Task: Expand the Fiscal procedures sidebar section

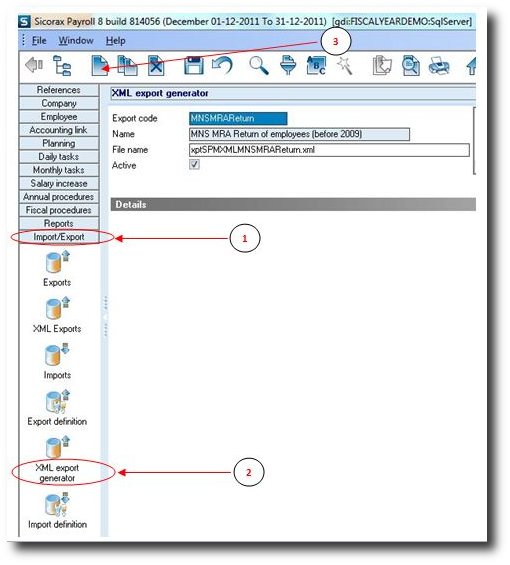Action: coord(59,210)
